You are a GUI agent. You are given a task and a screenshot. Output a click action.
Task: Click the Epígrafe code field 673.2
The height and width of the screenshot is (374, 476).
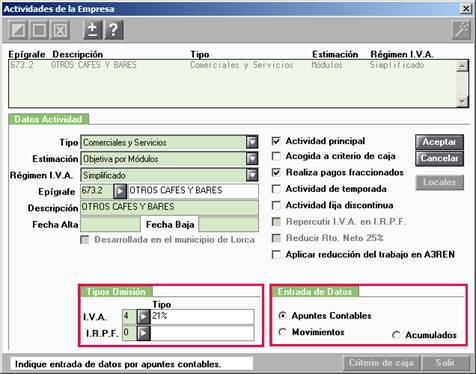97,191
